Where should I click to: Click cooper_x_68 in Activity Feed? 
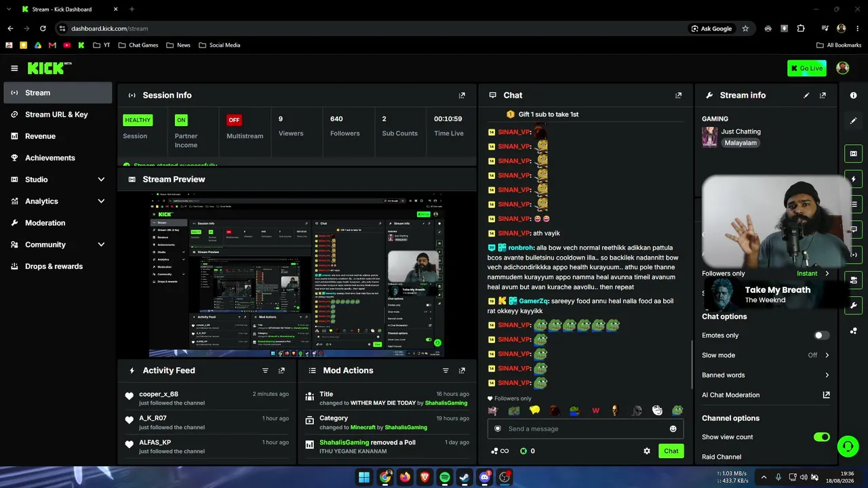click(x=159, y=394)
